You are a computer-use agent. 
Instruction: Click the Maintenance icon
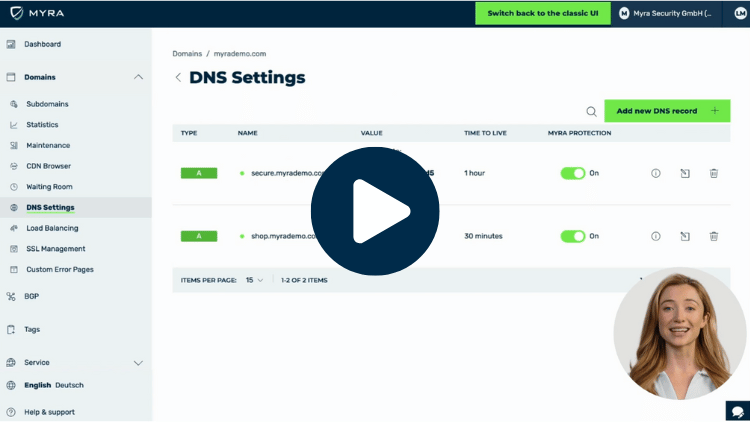14,145
